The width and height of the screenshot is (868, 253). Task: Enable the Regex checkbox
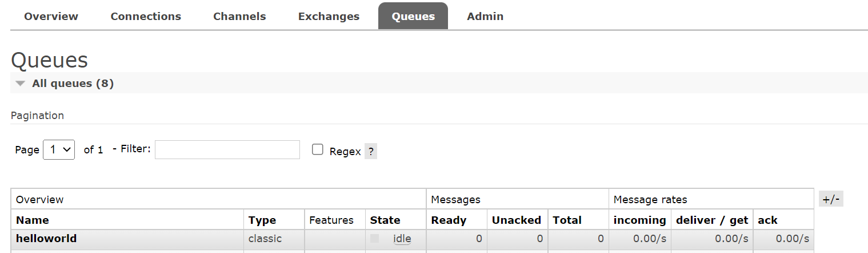tap(318, 149)
